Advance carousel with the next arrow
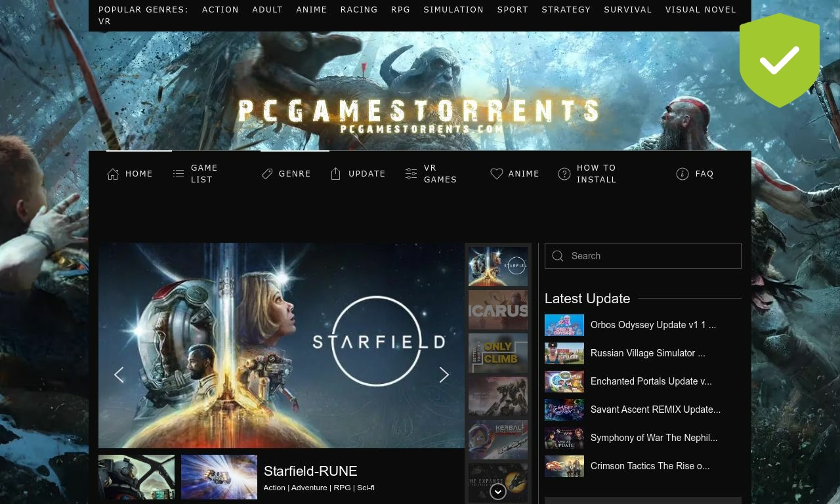The image size is (840, 504). pyautogui.click(x=444, y=375)
